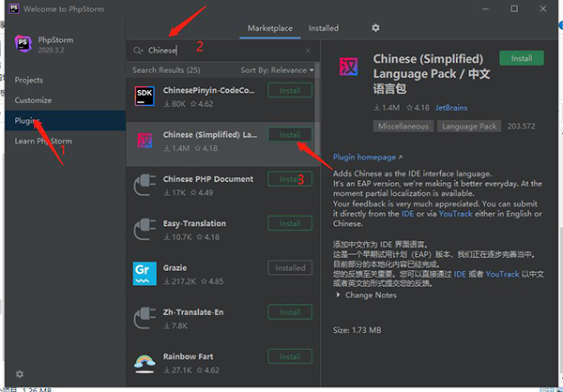Click the Search Results (25) header
Screen dimensions: 563x392
[166, 70]
